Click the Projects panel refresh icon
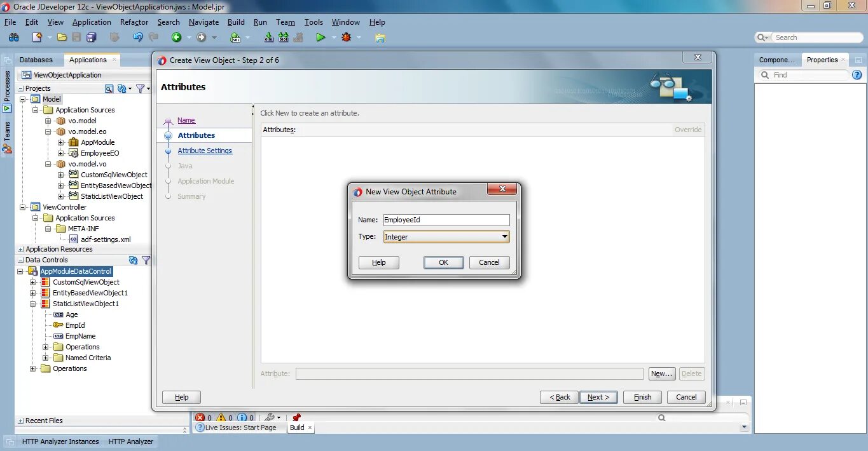 click(x=122, y=89)
